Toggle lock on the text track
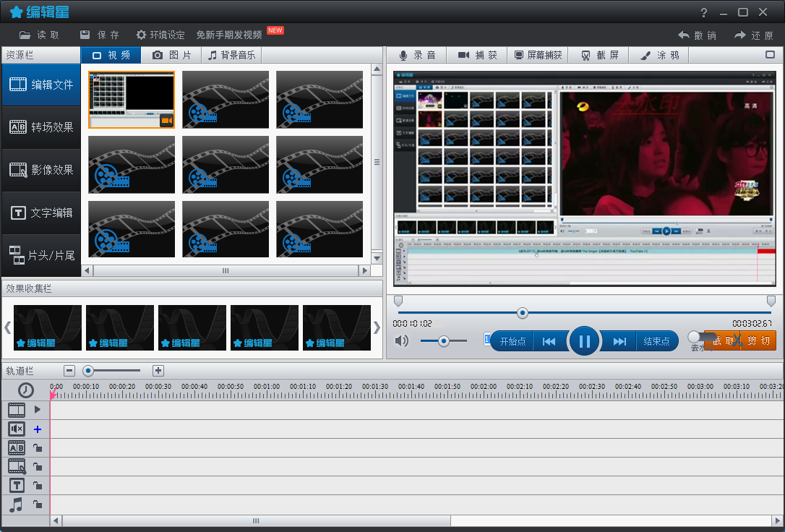785x532 pixels. [38, 486]
